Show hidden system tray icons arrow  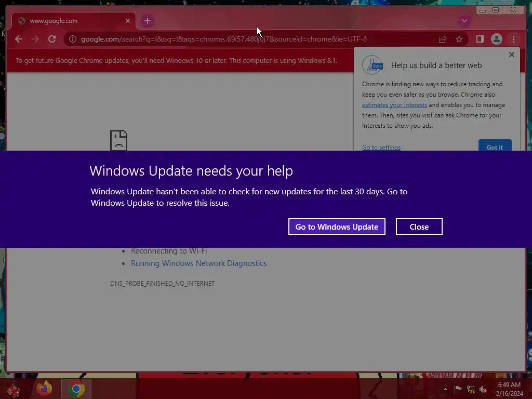445,389
